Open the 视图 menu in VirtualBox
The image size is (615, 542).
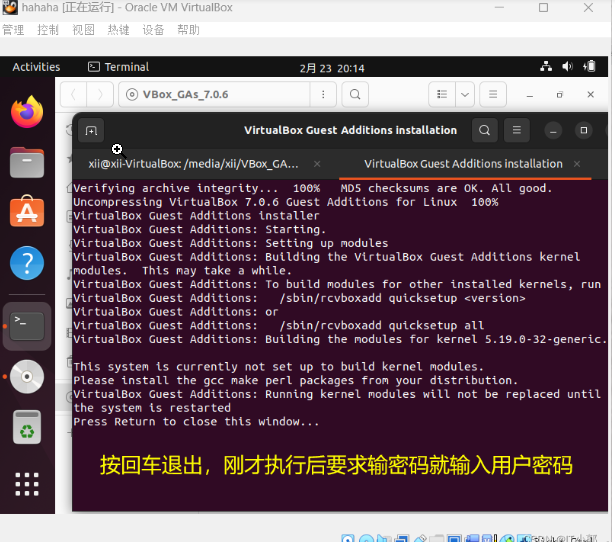click(x=83, y=30)
